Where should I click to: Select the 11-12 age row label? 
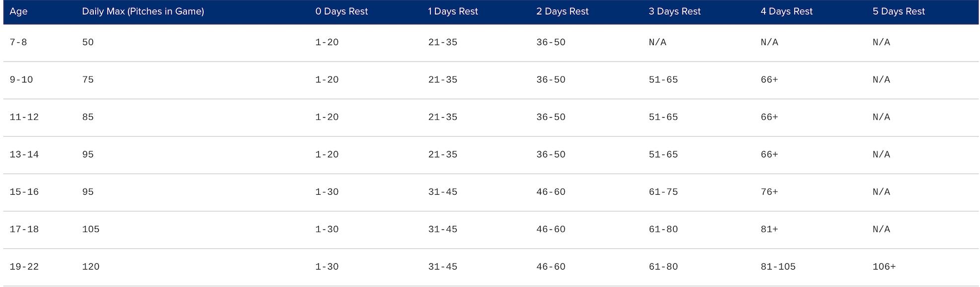(24, 117)
